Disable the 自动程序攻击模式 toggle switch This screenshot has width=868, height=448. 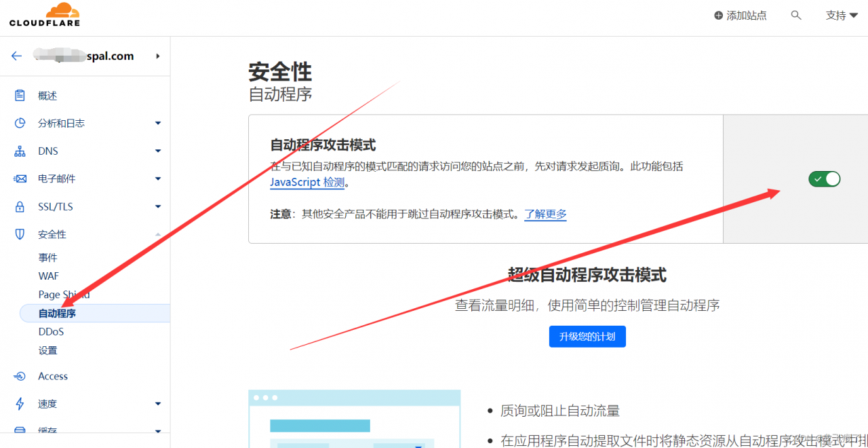[x=824, y=179]
